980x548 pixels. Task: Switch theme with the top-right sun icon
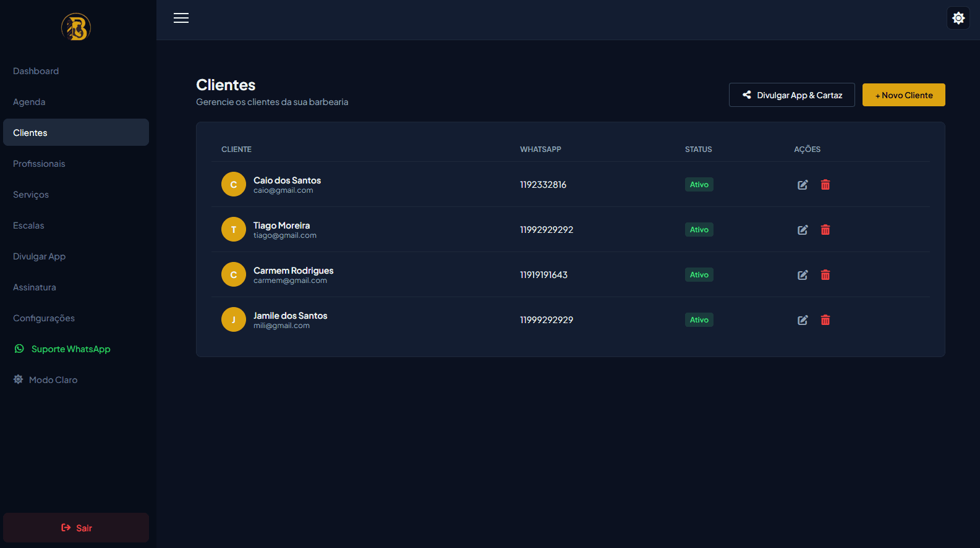958,18
